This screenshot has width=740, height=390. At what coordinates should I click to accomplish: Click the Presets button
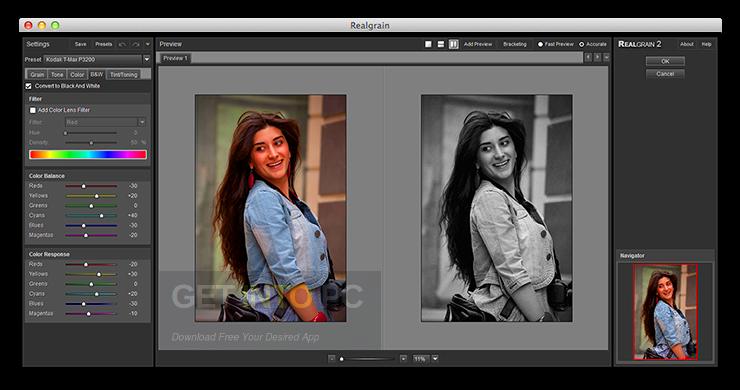[x=104, y=44]
